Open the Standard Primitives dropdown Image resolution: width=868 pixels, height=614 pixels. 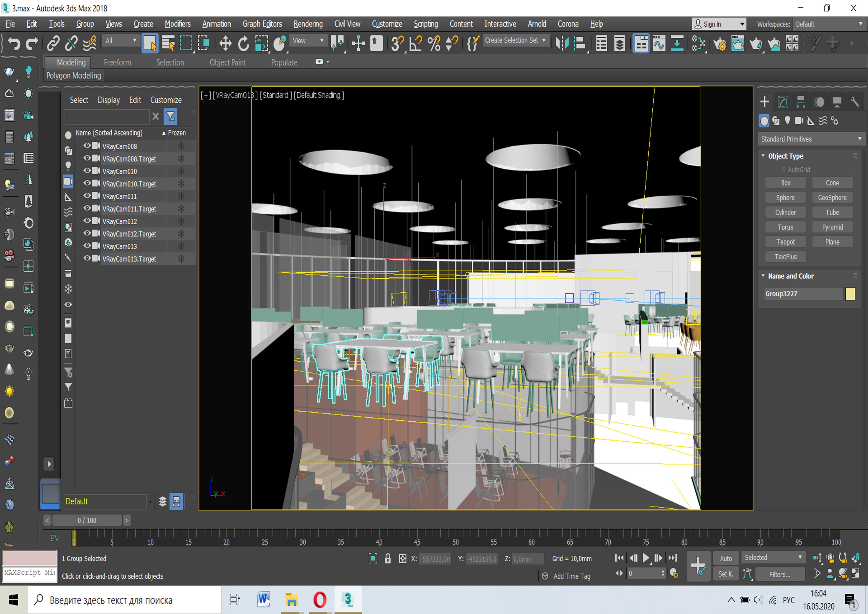point(811,139)
